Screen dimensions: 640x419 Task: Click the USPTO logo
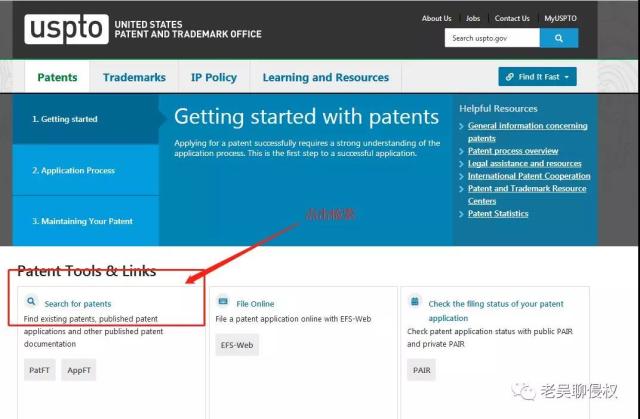point(67,29)
